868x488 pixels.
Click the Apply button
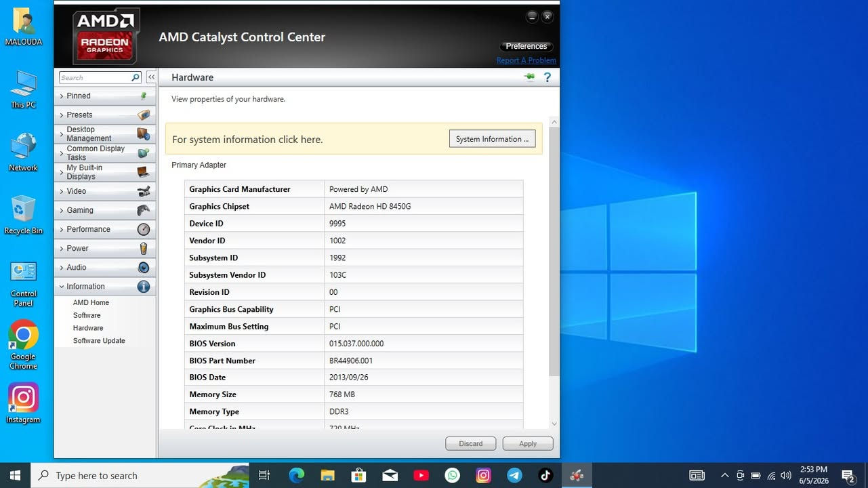(528, 444)
